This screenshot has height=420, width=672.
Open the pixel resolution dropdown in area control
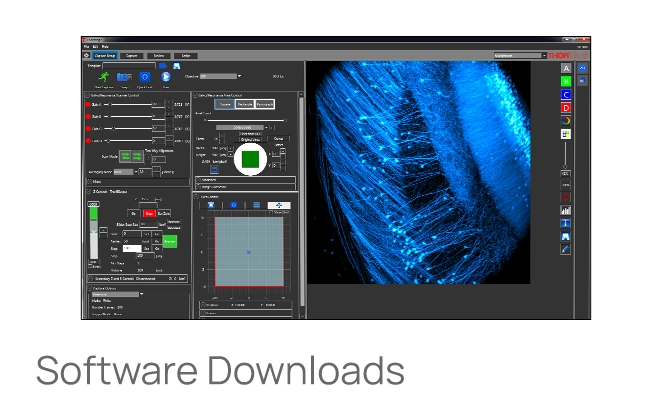(x=241, y=128)
